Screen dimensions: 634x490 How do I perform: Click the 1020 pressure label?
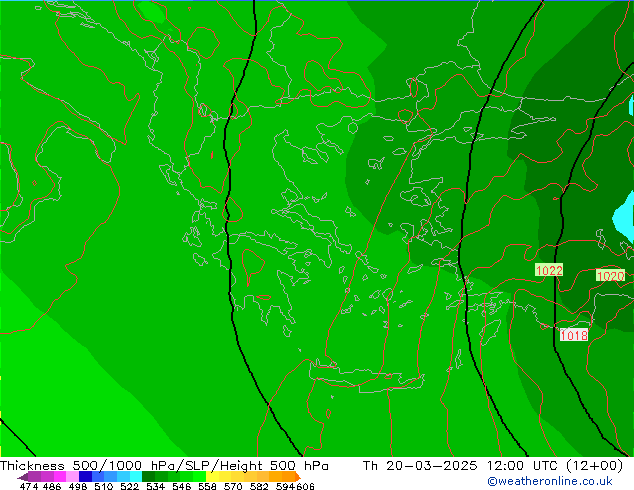click(x=610, y=276)
